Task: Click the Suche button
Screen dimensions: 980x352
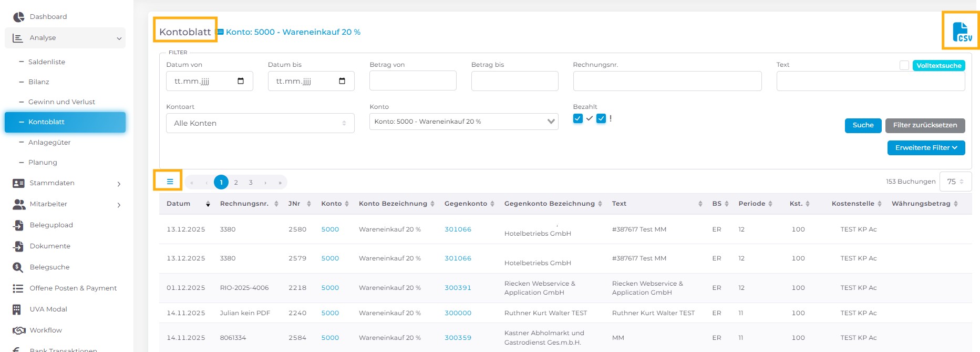Action: 863,125
